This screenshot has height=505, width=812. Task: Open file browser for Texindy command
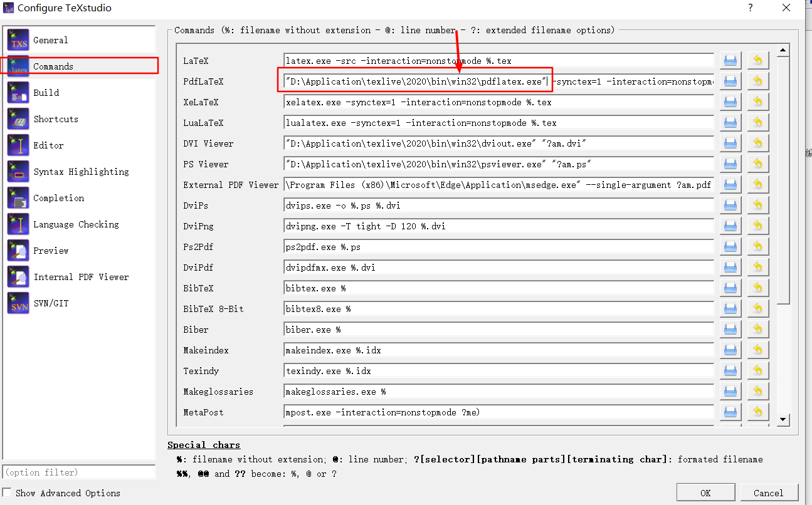(730, 370)
